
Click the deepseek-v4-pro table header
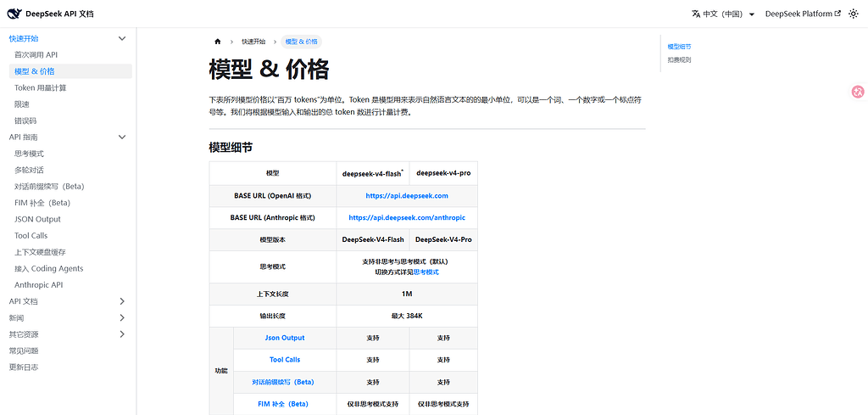pos(443,173)
